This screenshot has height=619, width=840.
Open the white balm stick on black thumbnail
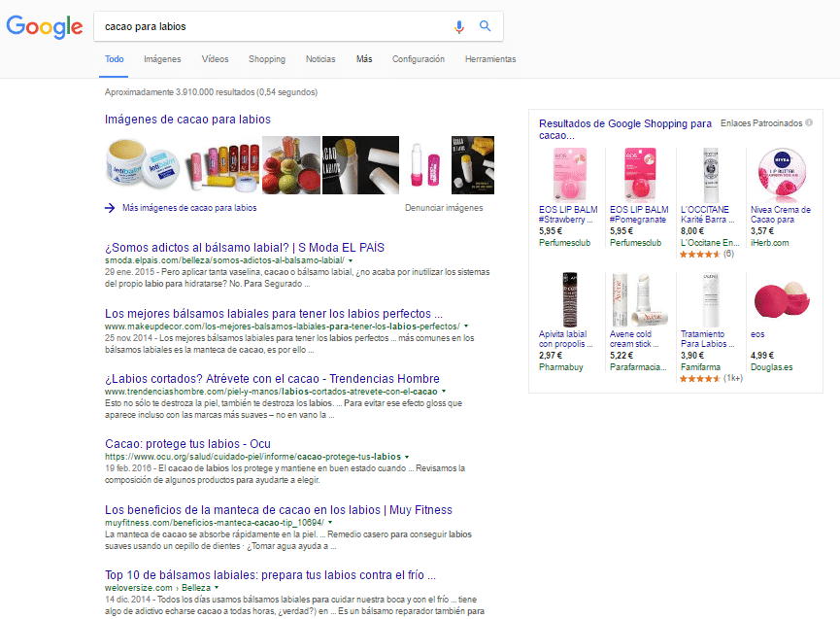360,165
